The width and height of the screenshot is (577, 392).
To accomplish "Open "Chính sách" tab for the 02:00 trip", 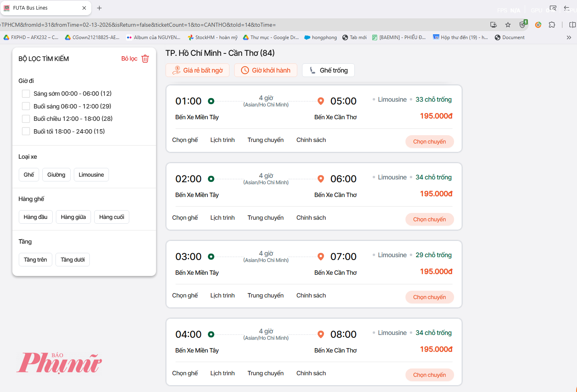I will [x=311, y=218].
